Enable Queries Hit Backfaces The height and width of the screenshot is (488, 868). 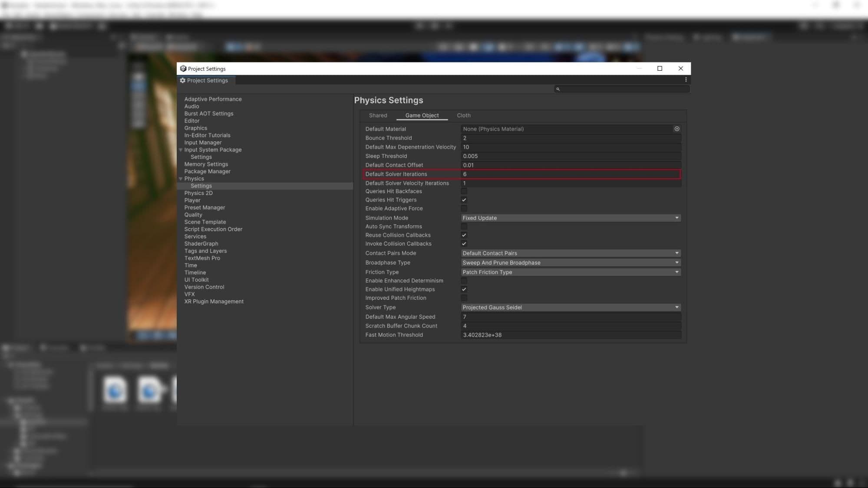[464, 191]
